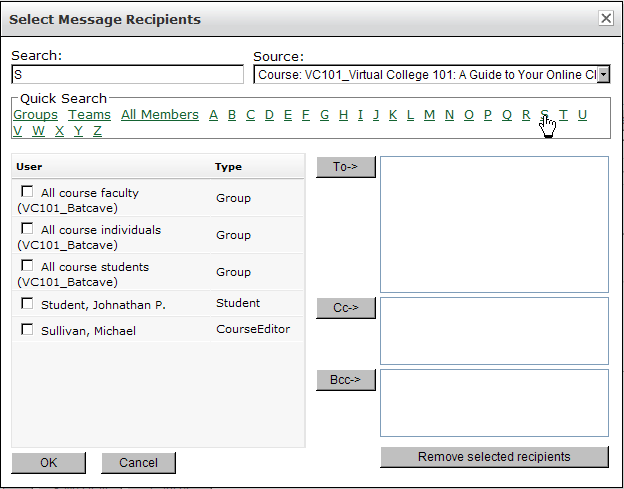The height and width of the screenshot is (489, 624).
Task: Select the Sullivan, Michael checkbox
Action: (27, 330)
